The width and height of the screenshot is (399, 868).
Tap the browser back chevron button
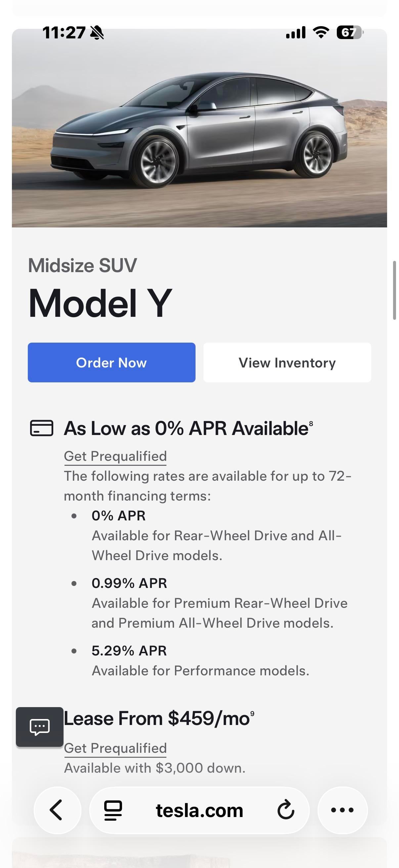tap(57, 810)
